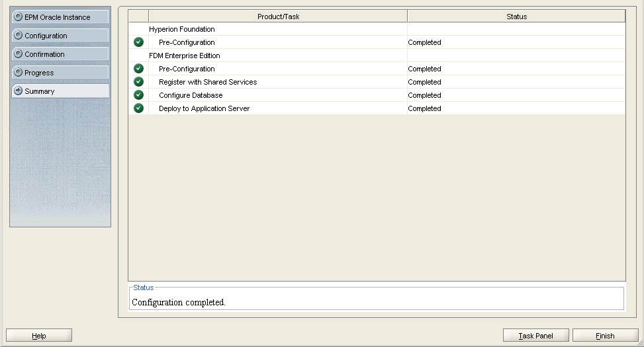644x347 pixels.
Task: Click the Product/Task column header
Action: click(278, 17)
